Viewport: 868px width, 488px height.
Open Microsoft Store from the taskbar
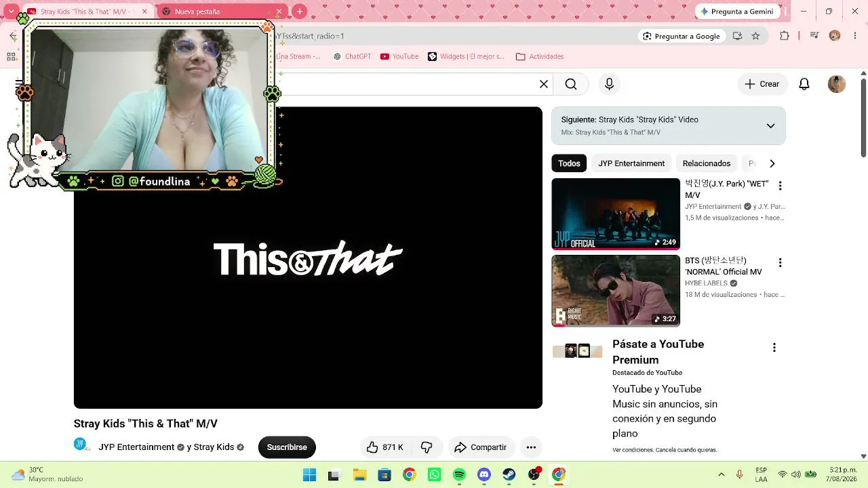(384, 474)
